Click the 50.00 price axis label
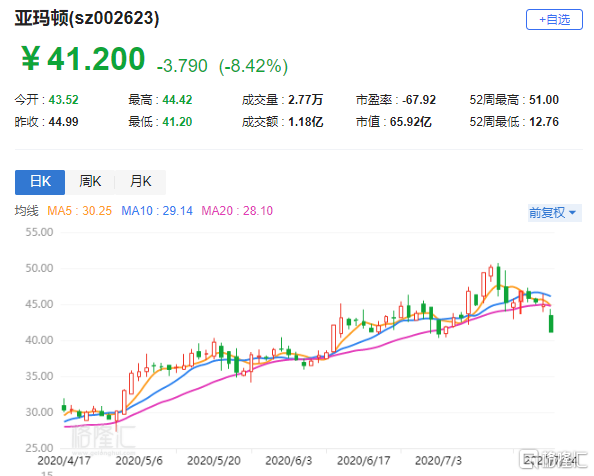This screenshot has height=476, width=594. (39, 268)
